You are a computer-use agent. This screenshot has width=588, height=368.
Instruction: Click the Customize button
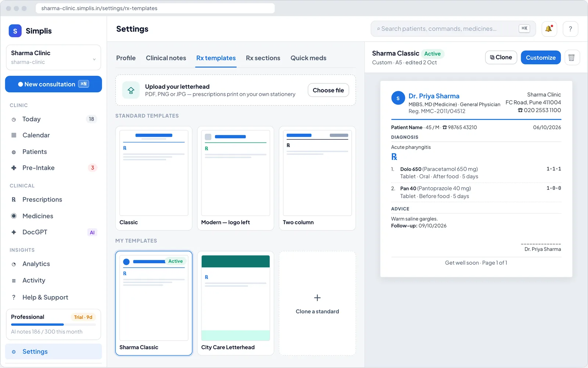point(541,58)
